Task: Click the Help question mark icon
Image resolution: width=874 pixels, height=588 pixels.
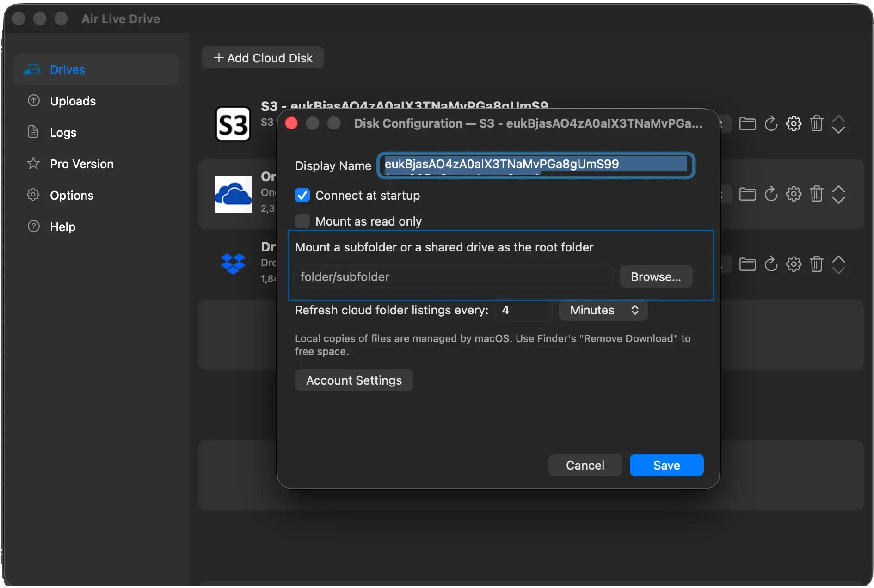Action: [33, 226]
